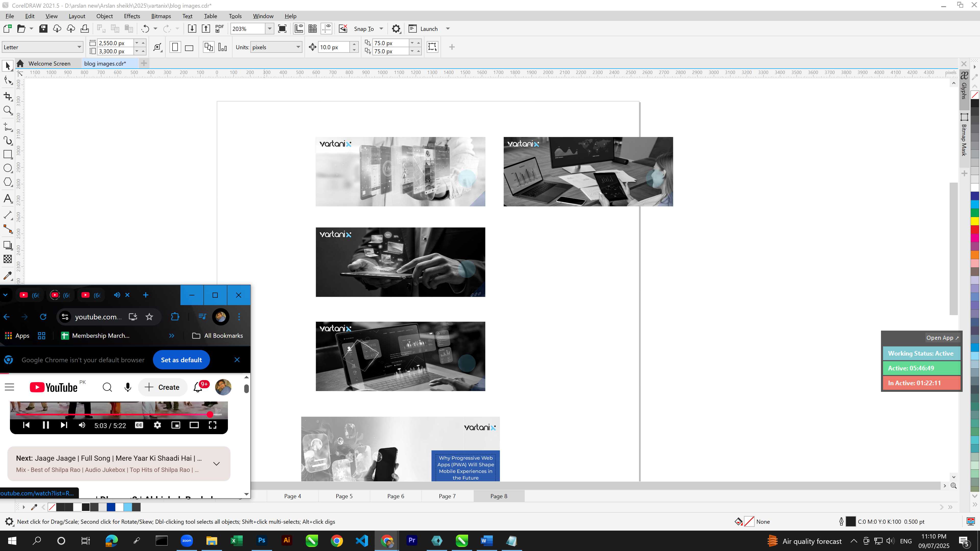Open the Object menu
Image resolution: width=980 pixels, height=551 pixels.
(105, 16)
